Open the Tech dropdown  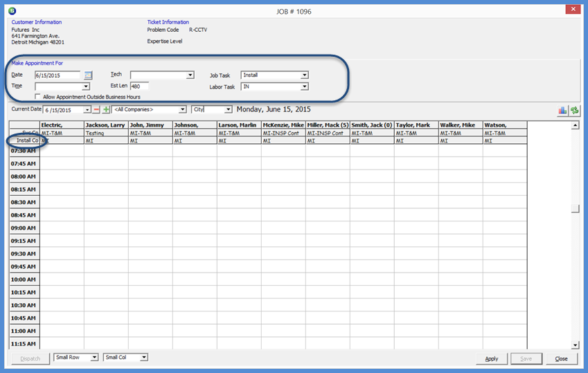pos(190,75)
